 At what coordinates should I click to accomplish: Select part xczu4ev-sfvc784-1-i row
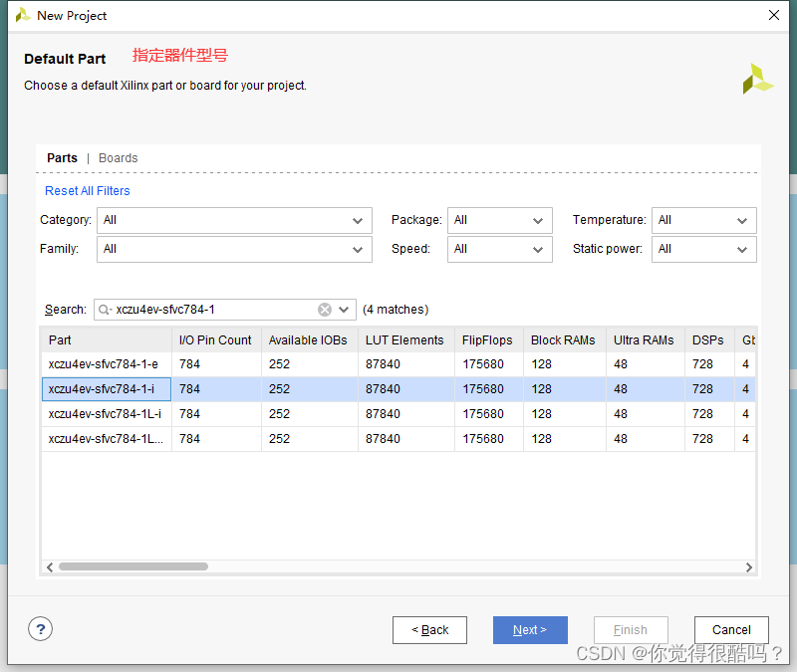tap(398, 389)
